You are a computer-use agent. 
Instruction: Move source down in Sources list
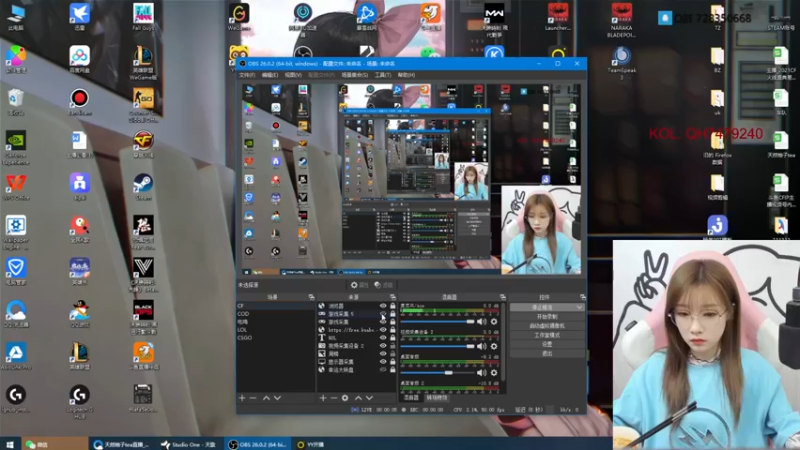click(369, 398)
